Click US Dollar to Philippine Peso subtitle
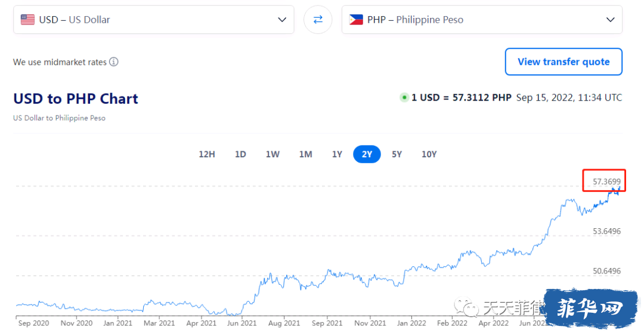644x336 pixels. [x=59, y=118]
